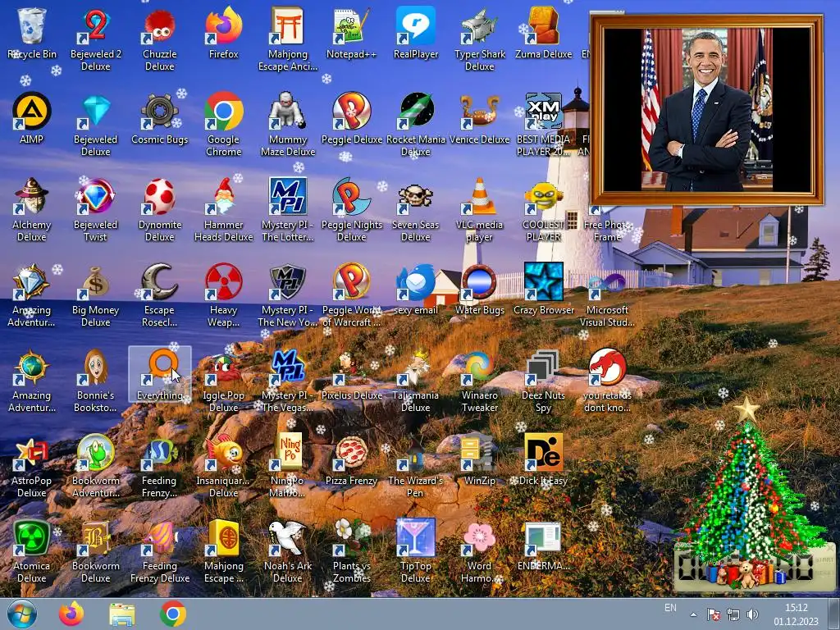Open the Recycle Bin icon
Screen dimensions: 840x630
32,25
